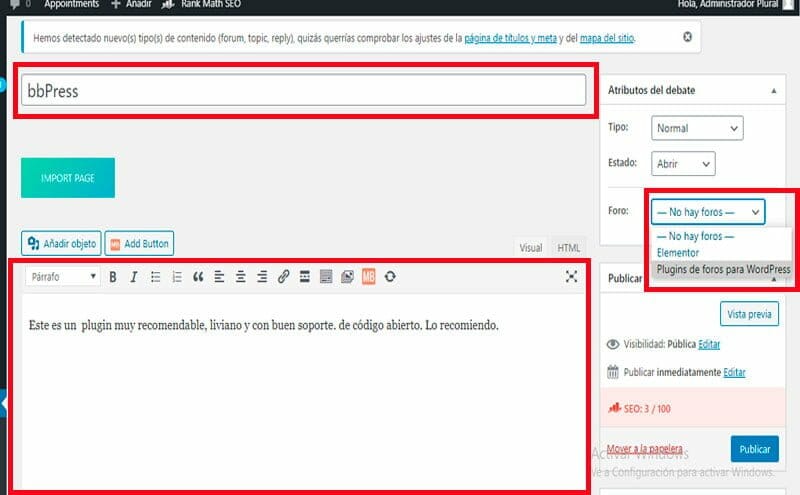Click the Rank Math SEO bar icon
This screenshot has width=800, height=495.
coord(168,4)
